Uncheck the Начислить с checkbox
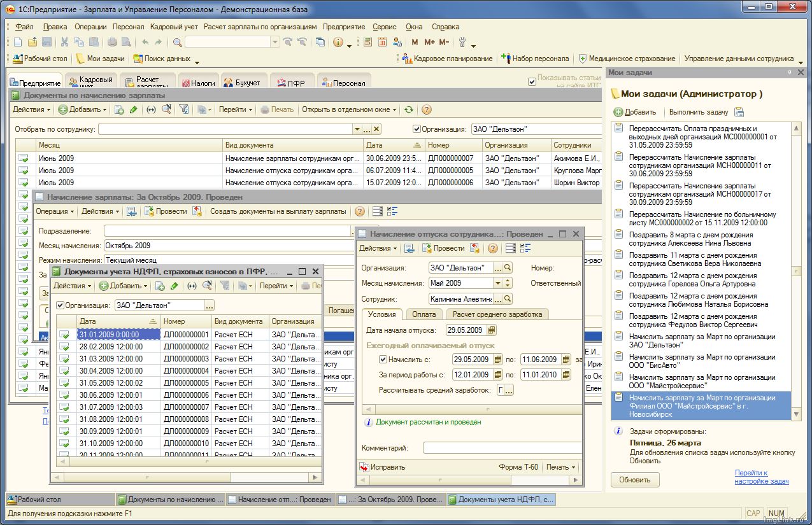The width and height of the screenshot is (812, 525). [x=383, y=360]
